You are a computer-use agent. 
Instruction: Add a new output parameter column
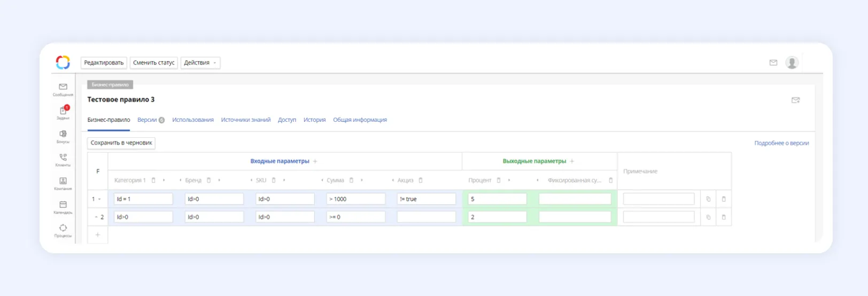tap(572, 161)
